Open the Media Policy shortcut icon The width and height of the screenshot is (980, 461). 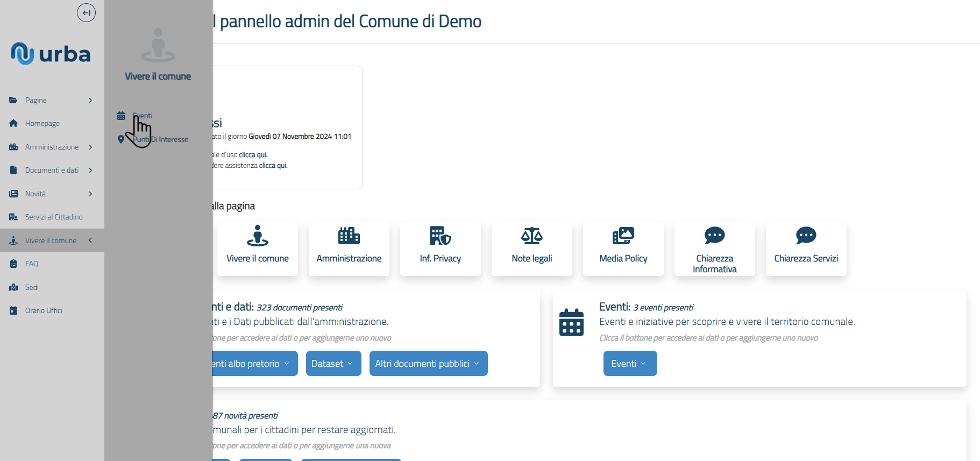[623, 236]
